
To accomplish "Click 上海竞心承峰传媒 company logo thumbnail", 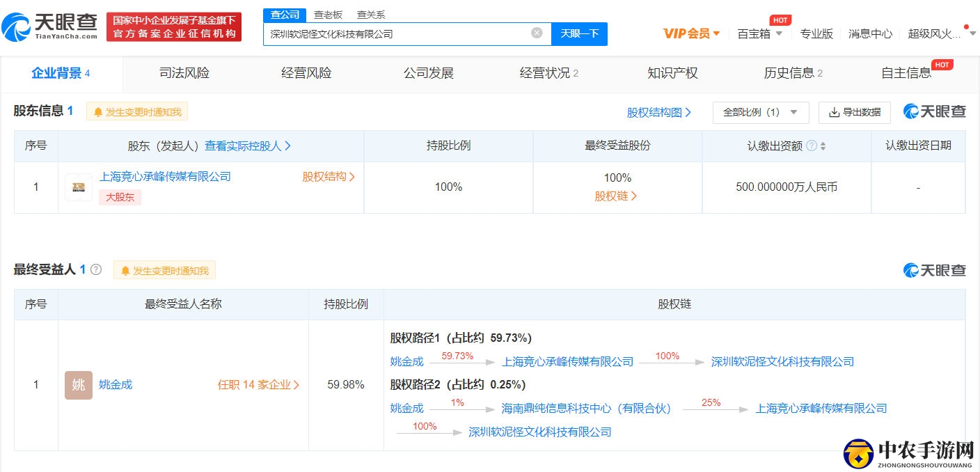I will coord(79,187).
